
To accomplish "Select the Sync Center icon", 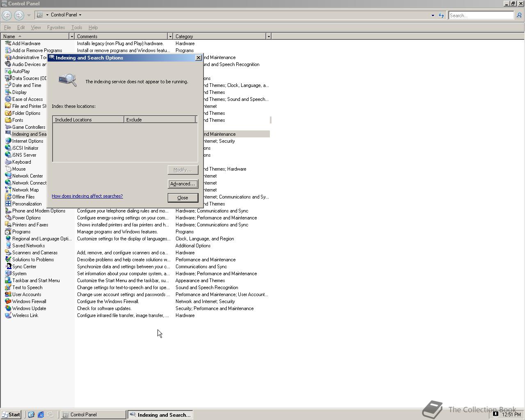I will click(x=8, y=267).
